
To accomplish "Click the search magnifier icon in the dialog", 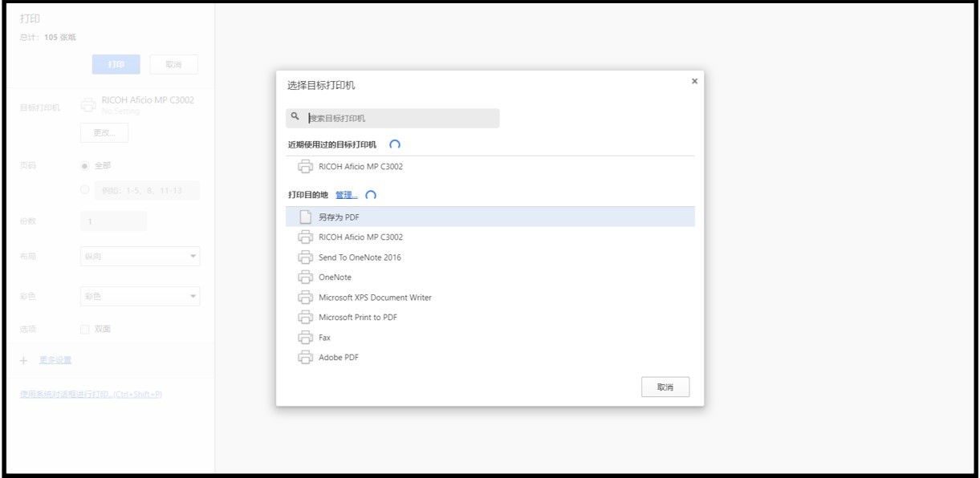I will click(295, 117).
